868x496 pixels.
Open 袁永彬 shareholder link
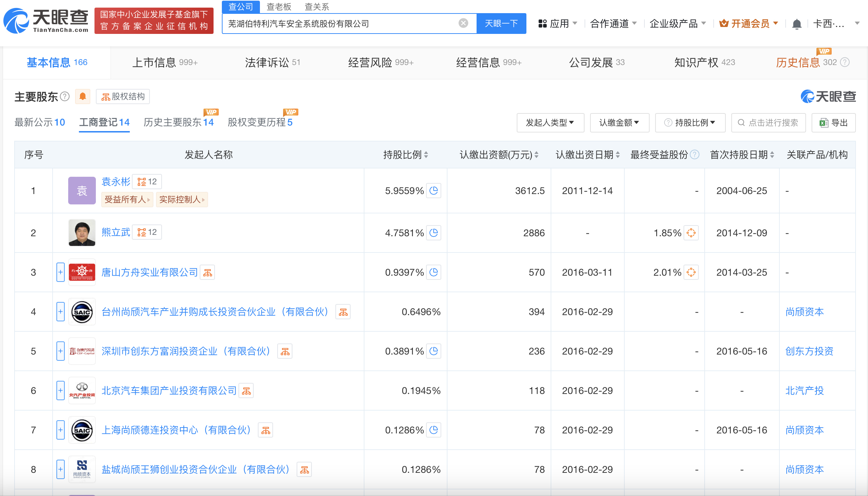pos(116,182)
